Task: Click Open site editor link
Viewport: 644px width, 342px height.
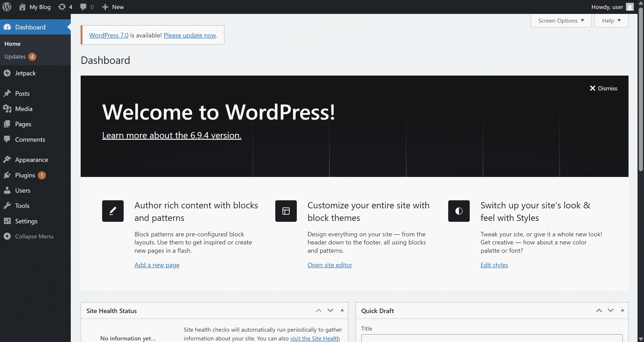Action: click(330, 265)
